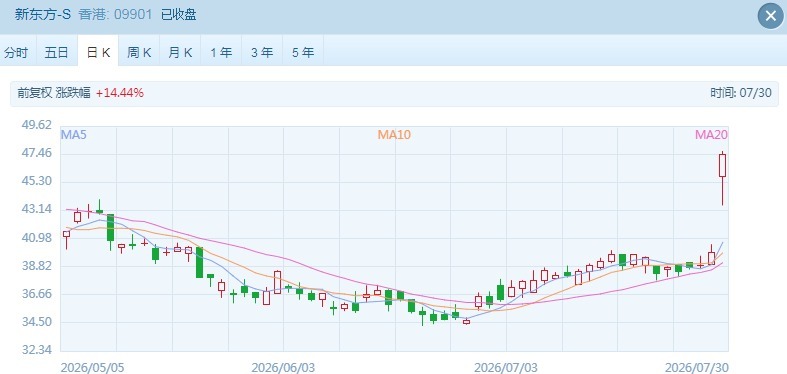Select the 日K tab
Image resolution: width=787 pixels, height=374 pixels.
click(x=98, y=52)
